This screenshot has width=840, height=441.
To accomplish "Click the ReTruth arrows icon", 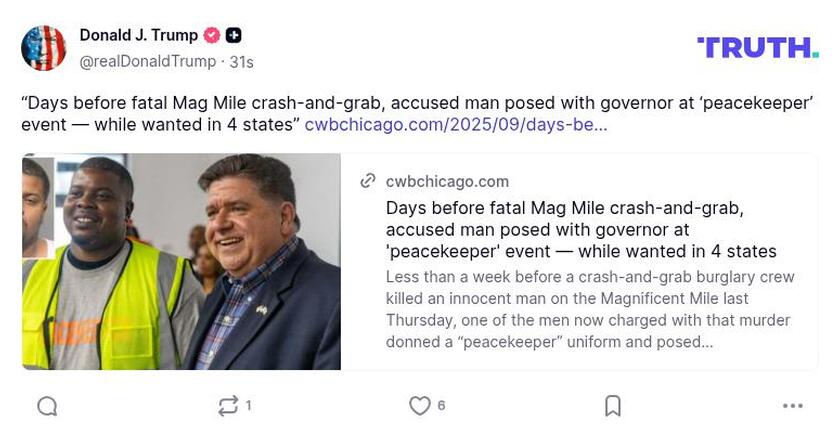I will 228,405.
